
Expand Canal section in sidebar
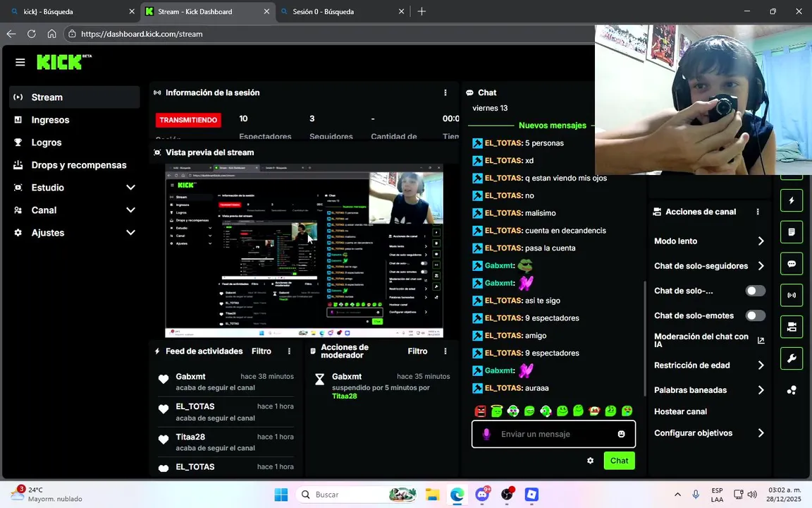(75, 210)
